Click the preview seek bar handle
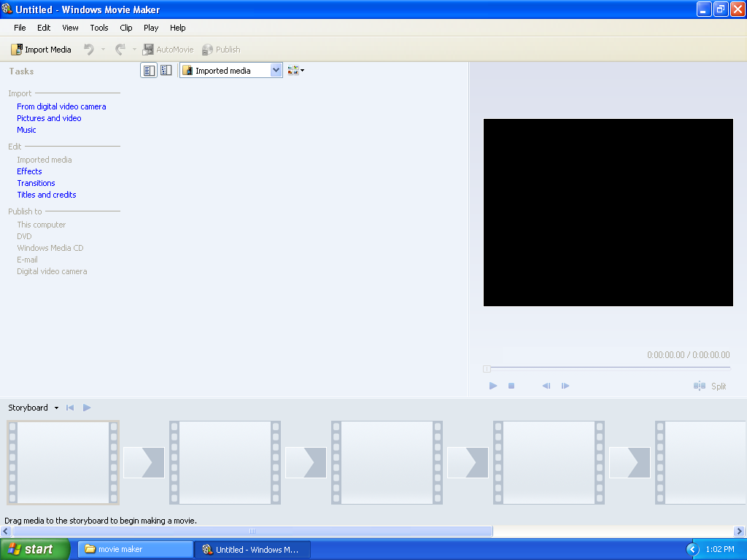The image size is (747, 560). (x=487, y=368)
